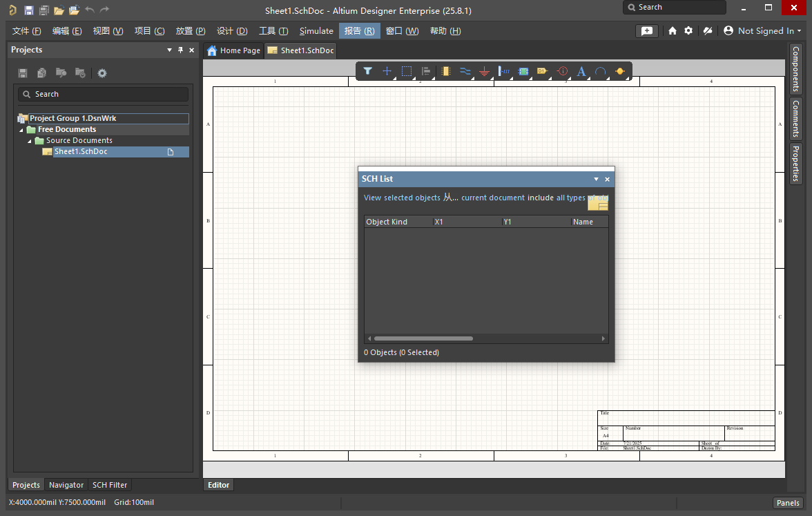812x516 pixels.
Task: Open the Altium Designer news icon with plus
Action: pos(647,30)
